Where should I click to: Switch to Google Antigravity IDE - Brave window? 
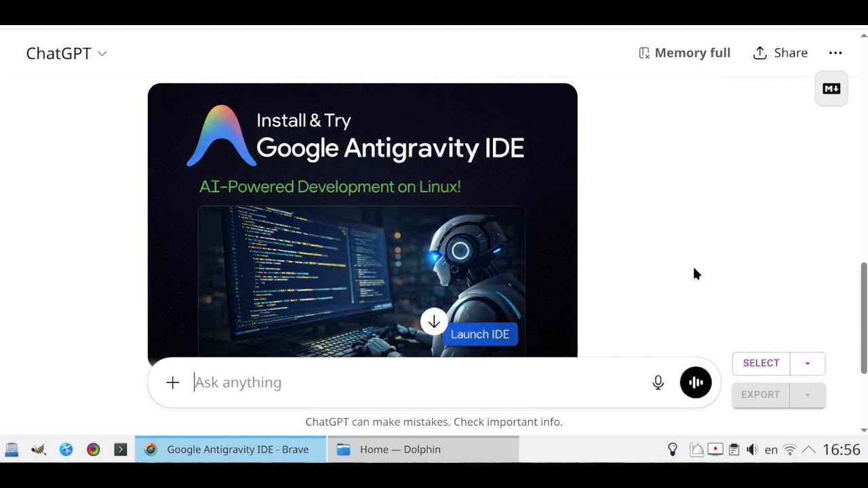[231, 449]
